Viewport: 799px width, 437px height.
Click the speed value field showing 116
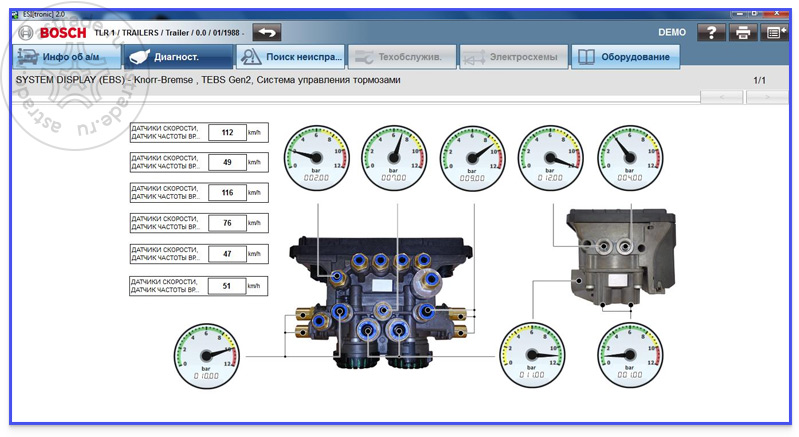click(227, 193)
